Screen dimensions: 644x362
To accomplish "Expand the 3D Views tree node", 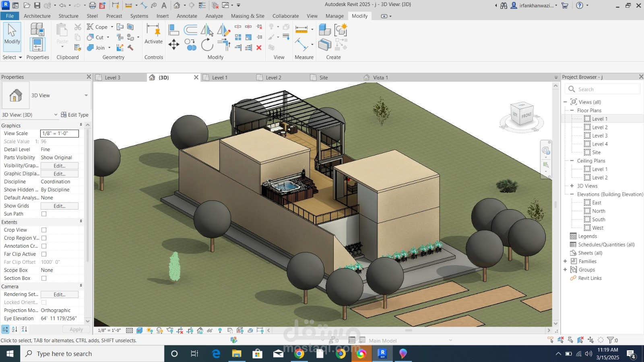I will pyautogui.click(x=572, y=186).
